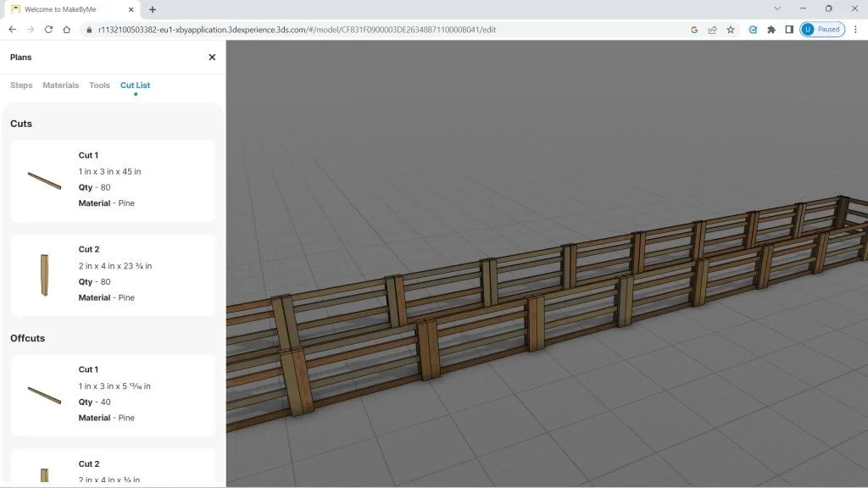Click the offcut Cut 1 thumbnail image

(x=43, y=393)
